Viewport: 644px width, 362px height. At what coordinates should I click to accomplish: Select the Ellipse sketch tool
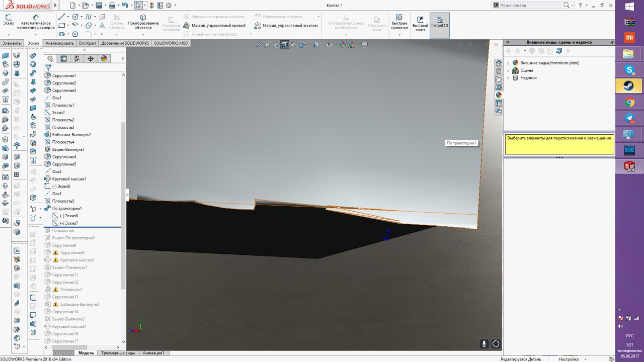point(89,25)
